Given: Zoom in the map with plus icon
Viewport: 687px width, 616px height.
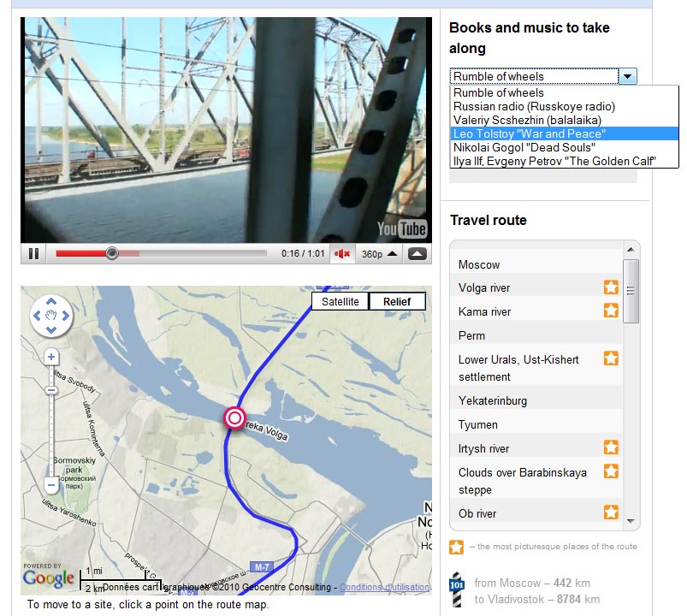Looking at the screenshot, I should coord(51,357).
